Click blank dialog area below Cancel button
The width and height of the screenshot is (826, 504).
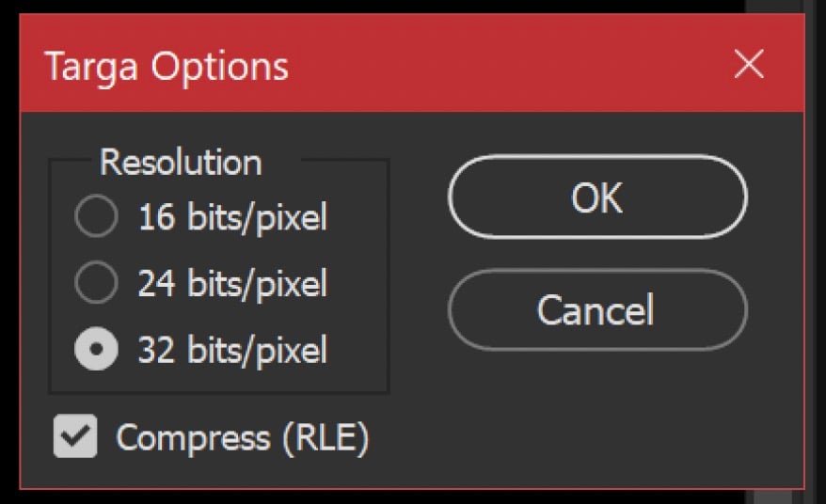click(597, 414)
